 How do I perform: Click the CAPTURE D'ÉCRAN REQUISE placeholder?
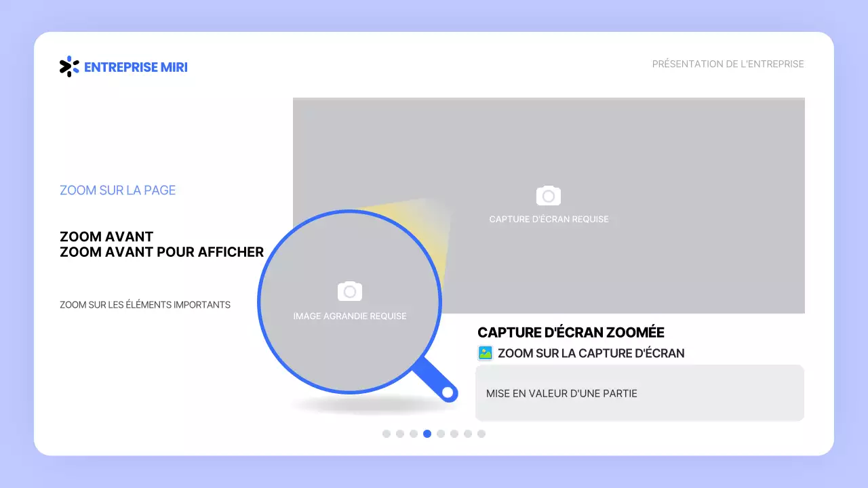(549, 219)
